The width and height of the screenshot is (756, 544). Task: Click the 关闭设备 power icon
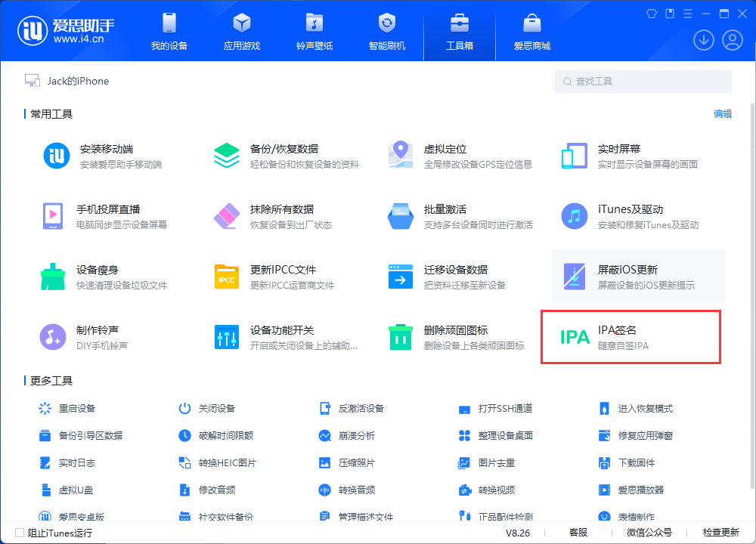pos(184,409)
